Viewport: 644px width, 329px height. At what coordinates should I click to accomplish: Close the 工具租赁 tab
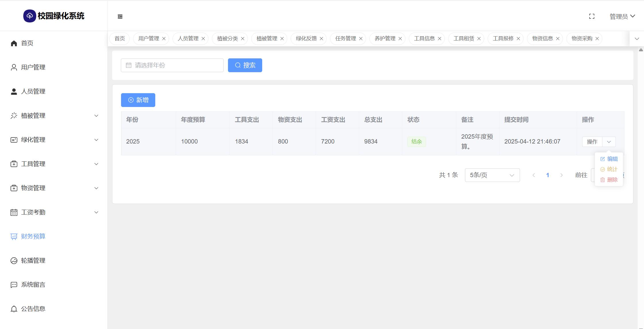pyautogui.click(x=479, y=39)
